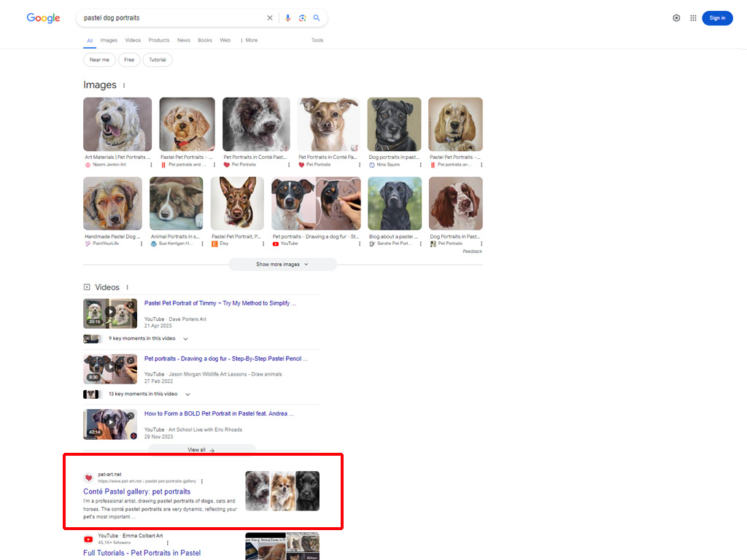Clear the search box text
This screenshot has height=560, width=747.
(x=270, y=18)
